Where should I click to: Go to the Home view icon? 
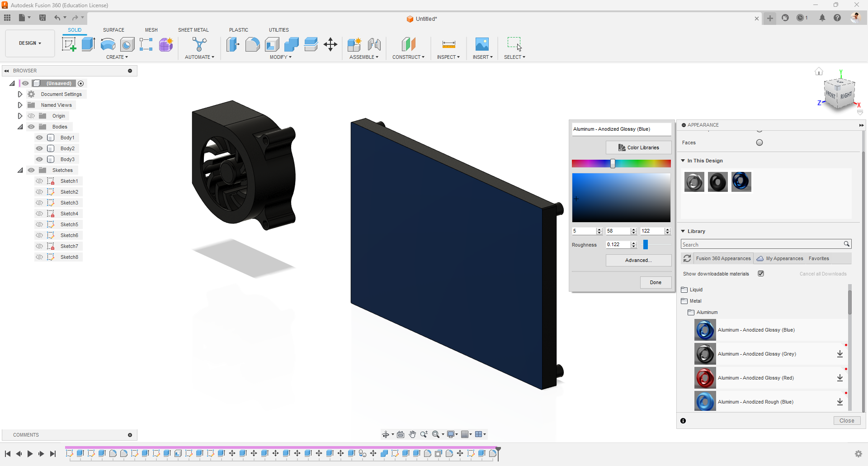[819, 71]
